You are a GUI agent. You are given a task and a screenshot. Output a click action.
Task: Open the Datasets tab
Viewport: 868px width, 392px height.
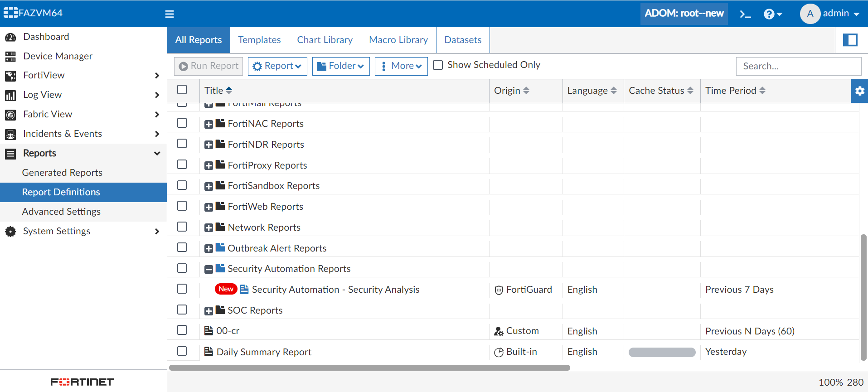(x=463, y=40)
